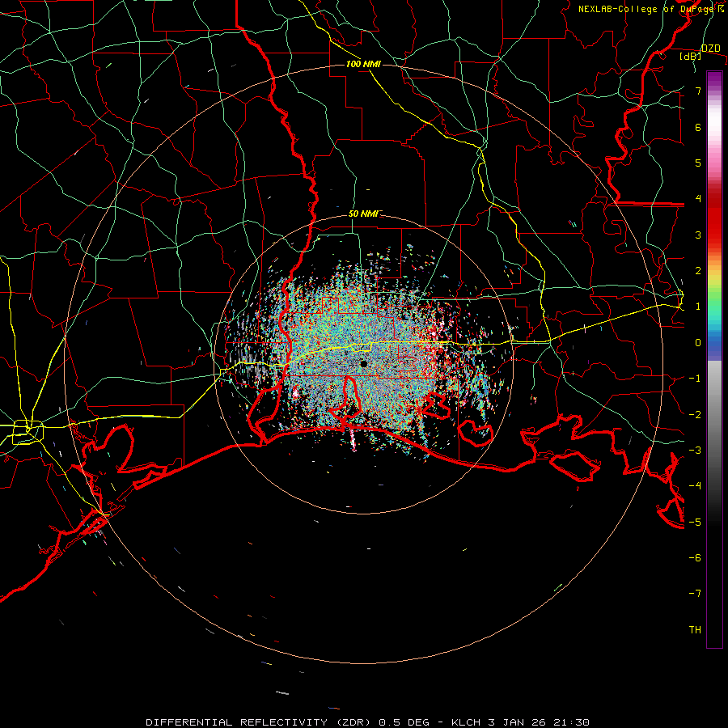Click the '50 NMI' range ring label
The height and width of the screenshot is (728, 728).
pos(365,214)
